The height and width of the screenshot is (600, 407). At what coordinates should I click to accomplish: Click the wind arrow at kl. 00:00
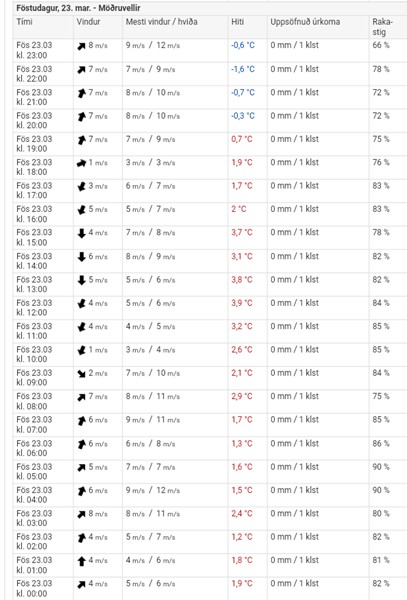pos(81,584)
